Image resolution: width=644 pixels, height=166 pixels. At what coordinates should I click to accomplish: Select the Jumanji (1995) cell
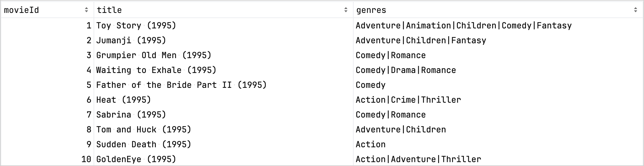[131, 40]
